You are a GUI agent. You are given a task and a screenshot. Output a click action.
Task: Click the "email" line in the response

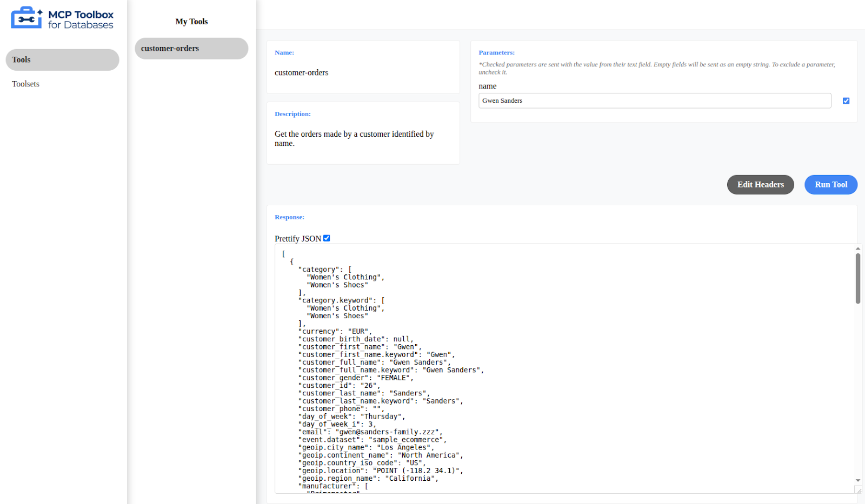370,432
